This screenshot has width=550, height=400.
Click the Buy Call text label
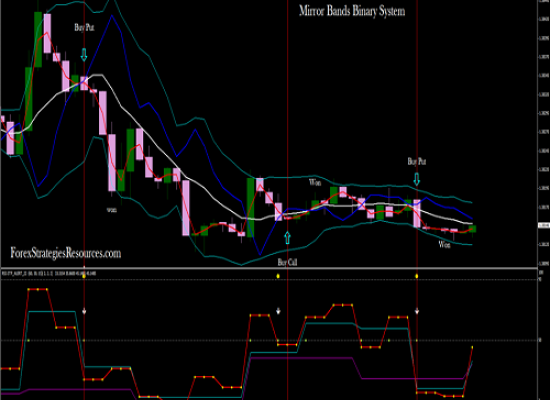[287, 262]
